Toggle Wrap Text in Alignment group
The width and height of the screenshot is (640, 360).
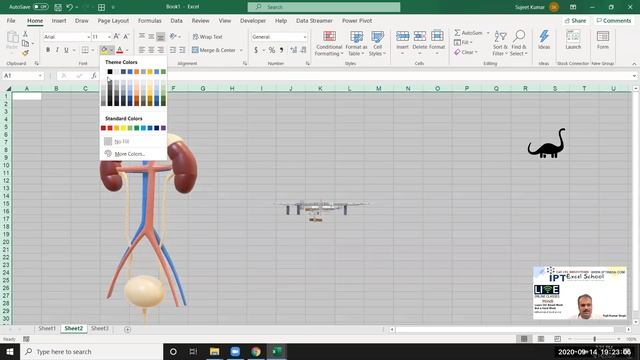(x=208, y=37)
